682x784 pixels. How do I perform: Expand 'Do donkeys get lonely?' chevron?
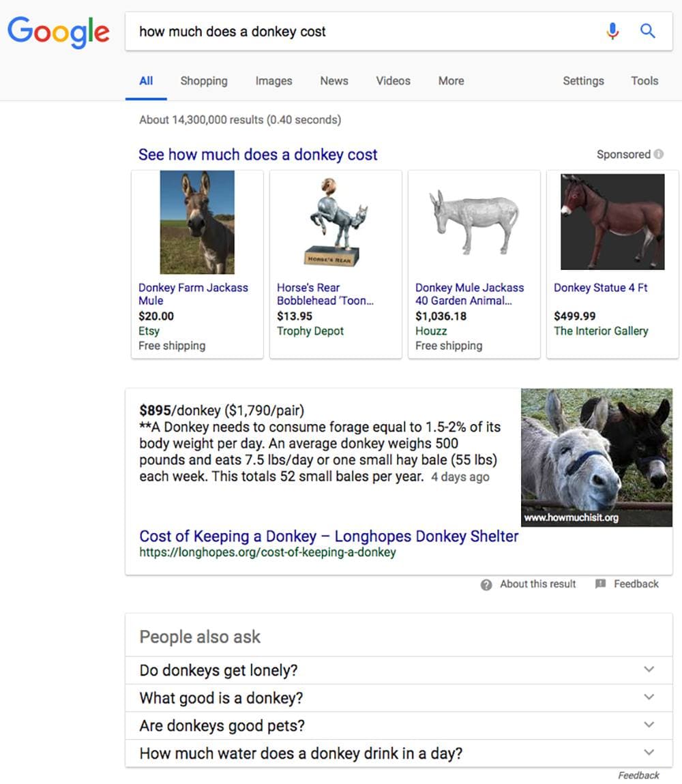click(649, 669)
